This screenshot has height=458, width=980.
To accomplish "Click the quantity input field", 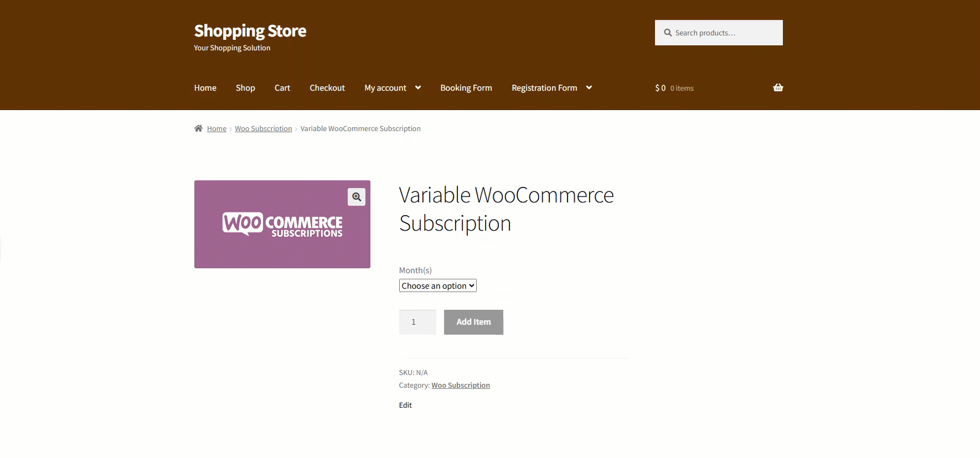I will click(417, 322).
